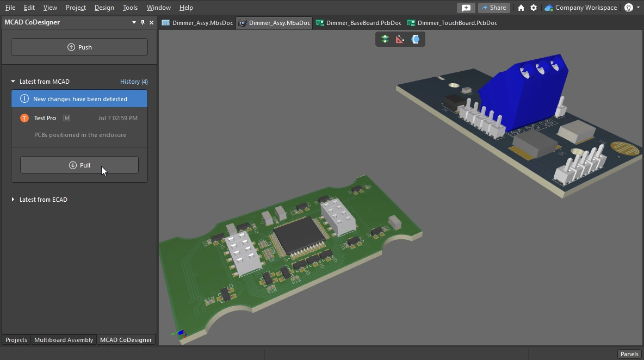Collapse the Latest from MCAD section
The image size is (644, 360).
14,82
